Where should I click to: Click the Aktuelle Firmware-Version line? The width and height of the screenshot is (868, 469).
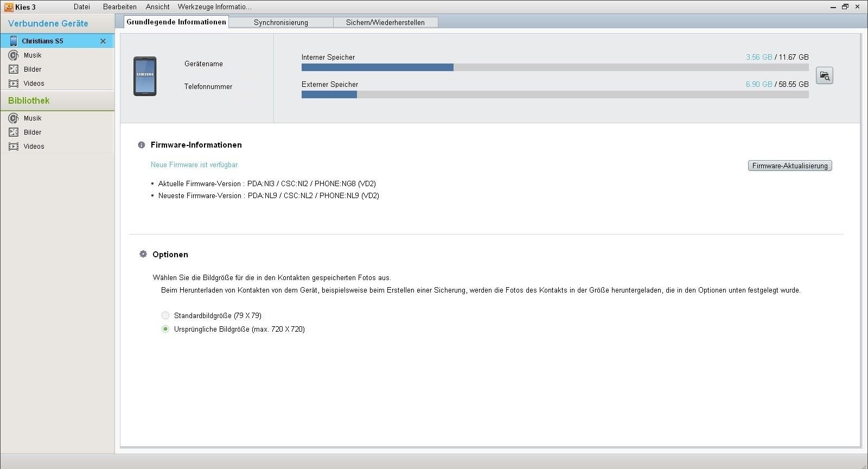[x=267, y=183]
